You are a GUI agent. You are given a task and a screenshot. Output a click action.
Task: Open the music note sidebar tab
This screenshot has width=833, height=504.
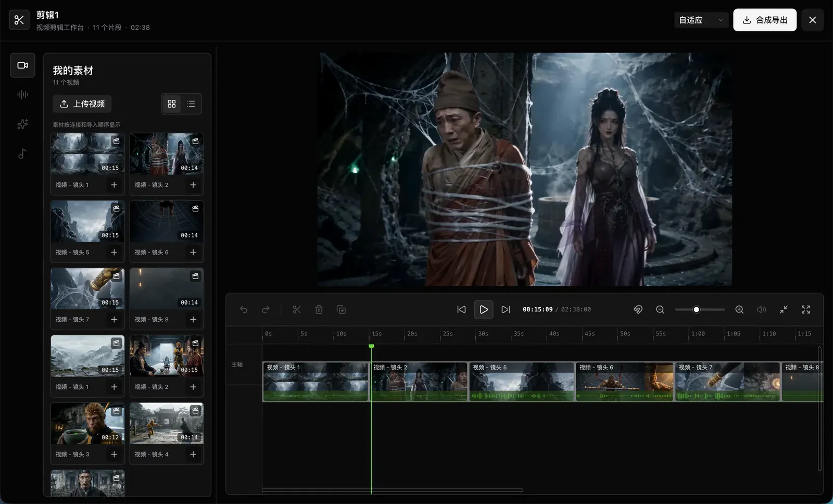pos(22,154)
